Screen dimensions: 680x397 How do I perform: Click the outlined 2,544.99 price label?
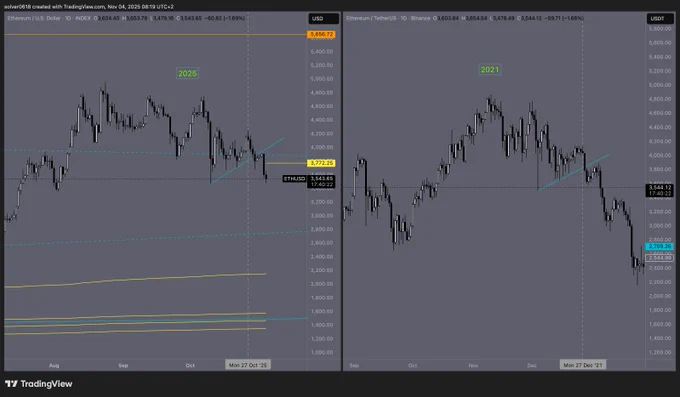click(660, 258)
